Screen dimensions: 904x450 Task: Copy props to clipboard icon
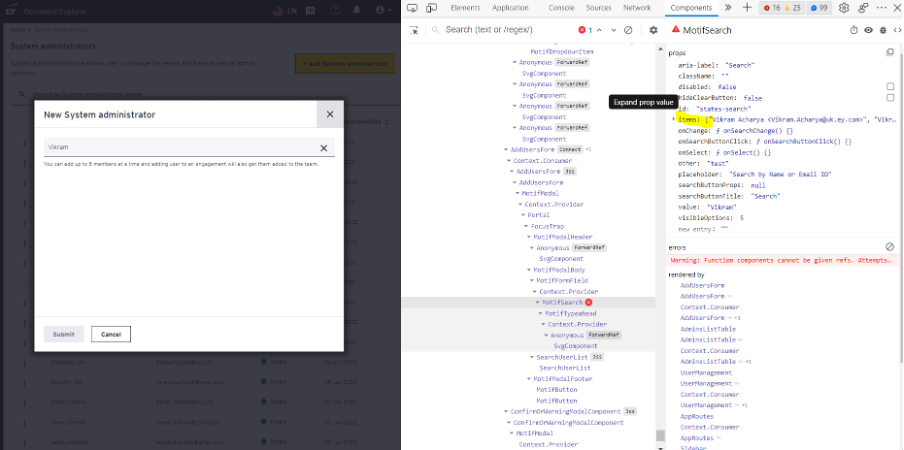tap(890, 52)
